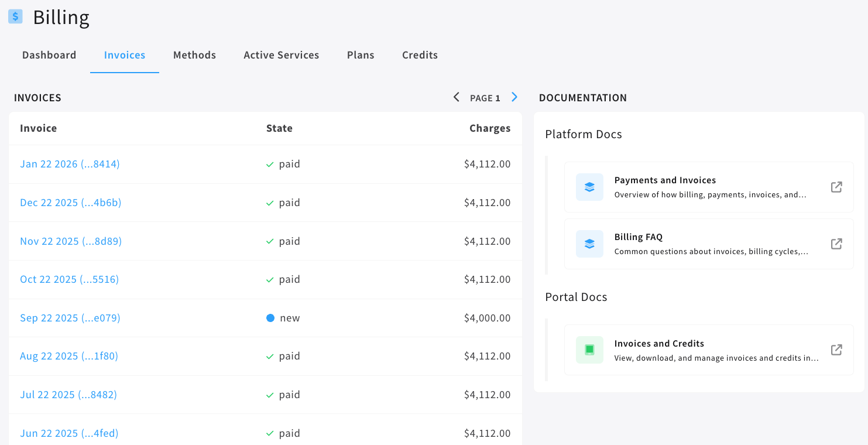
Task: Click the green Portal Docs icon
Action: pyautogui.click(x=589, y=349)
